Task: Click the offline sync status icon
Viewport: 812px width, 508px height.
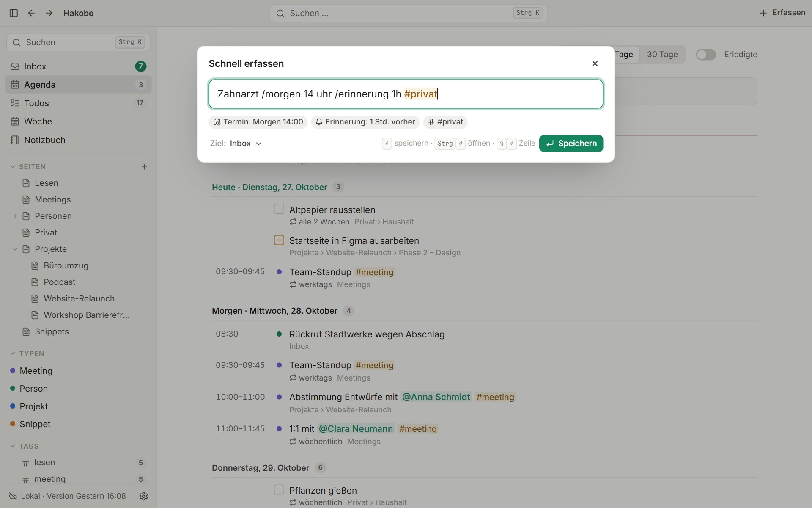Action: pos(13,496)
